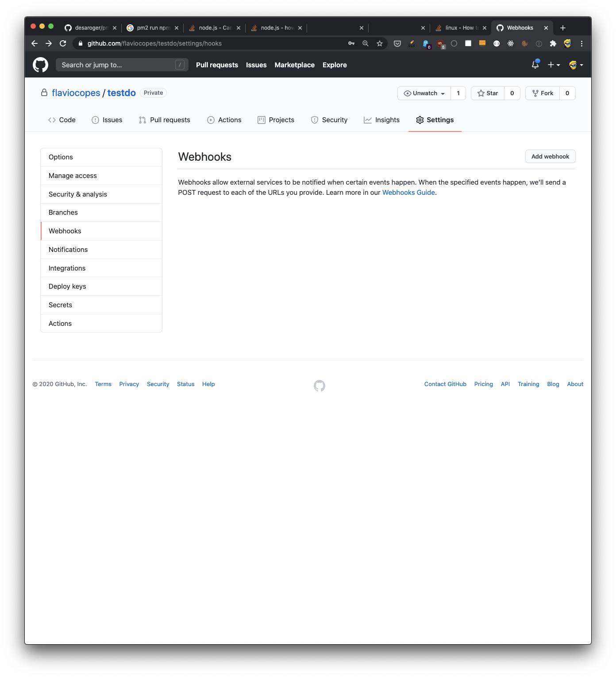The image size is (616, 677).
Task: Fork the testdo repository
Action: pyautogui.click(x=543, y=93)
